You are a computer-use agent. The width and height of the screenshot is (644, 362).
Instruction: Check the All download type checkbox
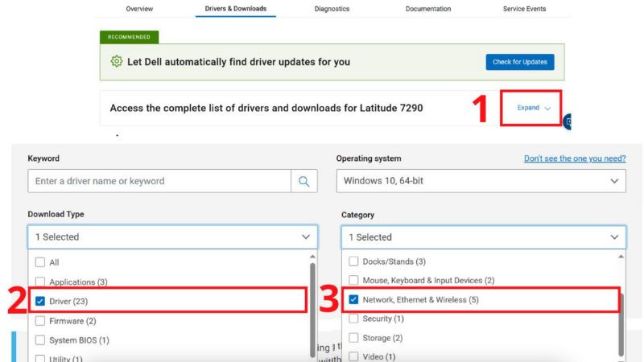(x=39, y=262)
